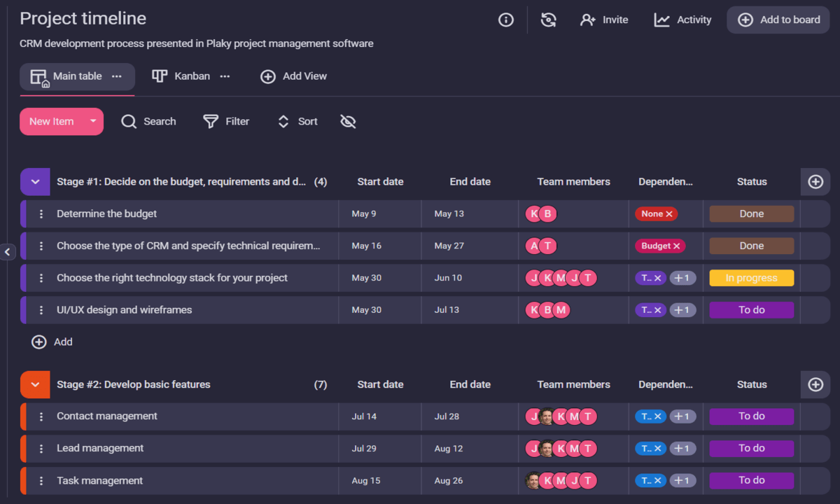
Task: Click the Filter icon
Action: (x=210, y=121)
